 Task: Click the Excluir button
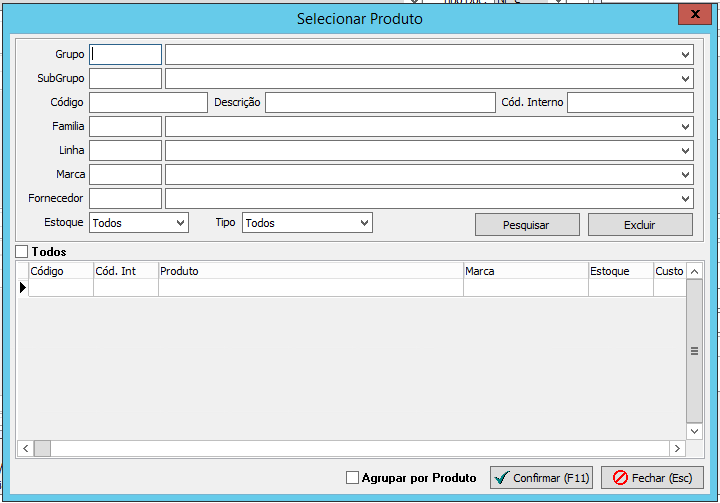point(640,225)
